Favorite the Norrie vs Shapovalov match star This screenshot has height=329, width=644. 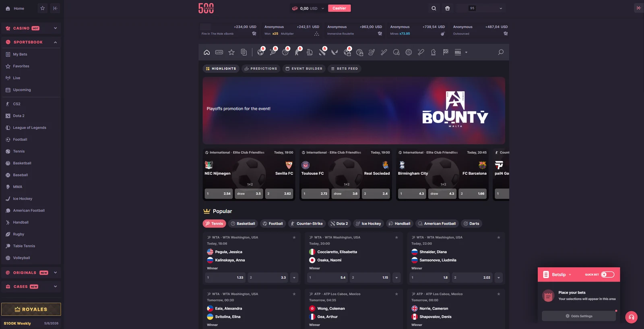(499, 294)
